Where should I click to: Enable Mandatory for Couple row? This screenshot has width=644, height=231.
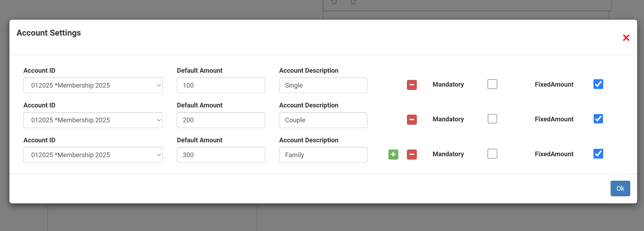[x=492, y=119]
